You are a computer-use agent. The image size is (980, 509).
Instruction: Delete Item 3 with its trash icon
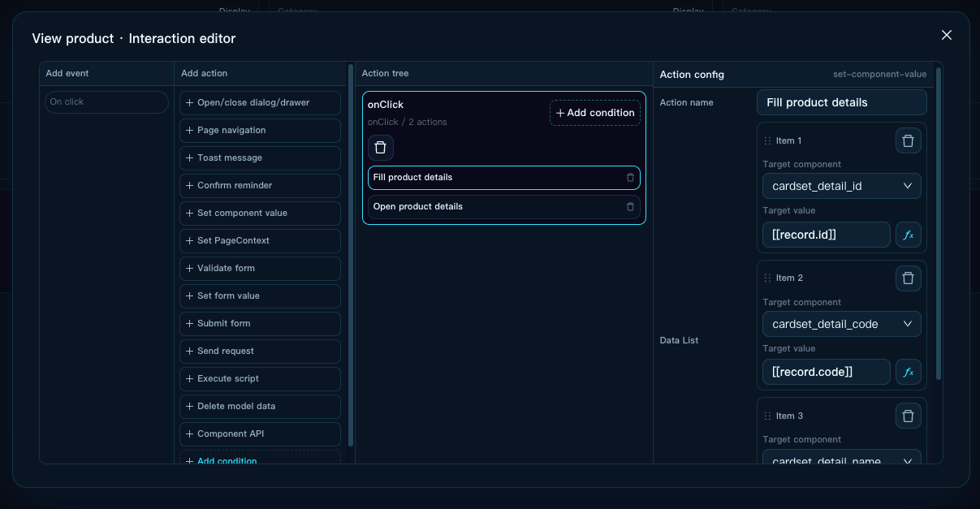[908, 416]
